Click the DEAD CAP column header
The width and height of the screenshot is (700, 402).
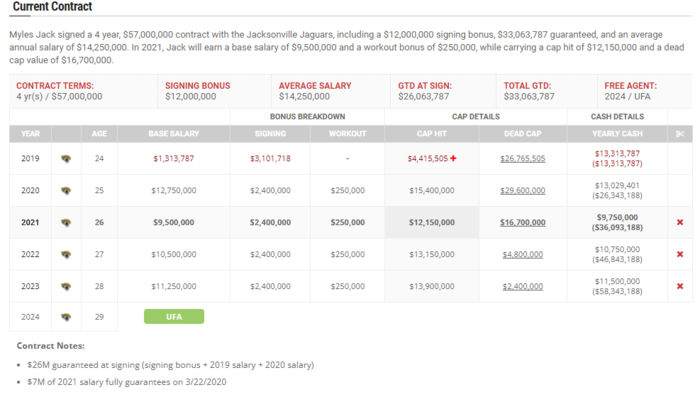coord(522,134)
